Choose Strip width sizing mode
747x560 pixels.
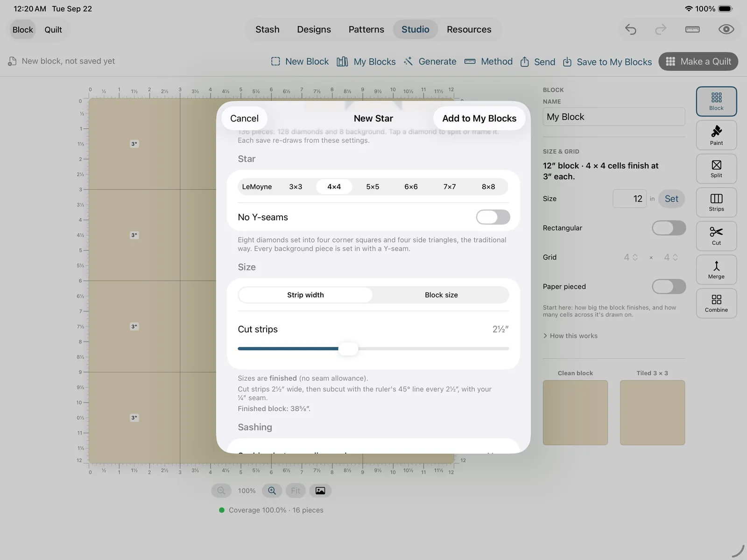click(305, 295)
